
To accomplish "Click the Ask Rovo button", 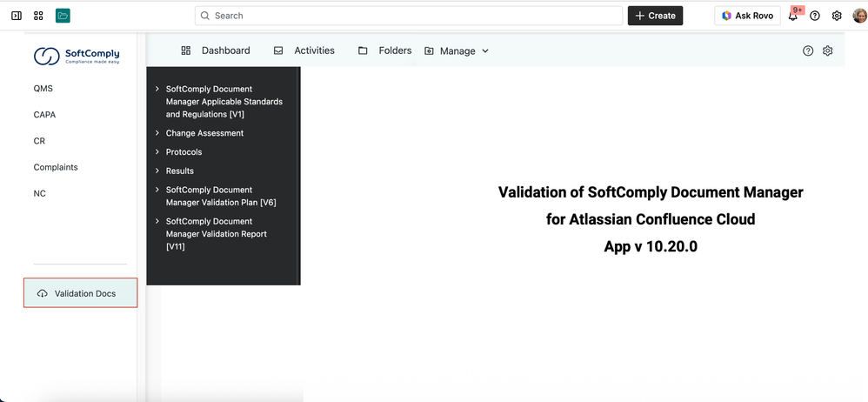I will coord(747,16).
